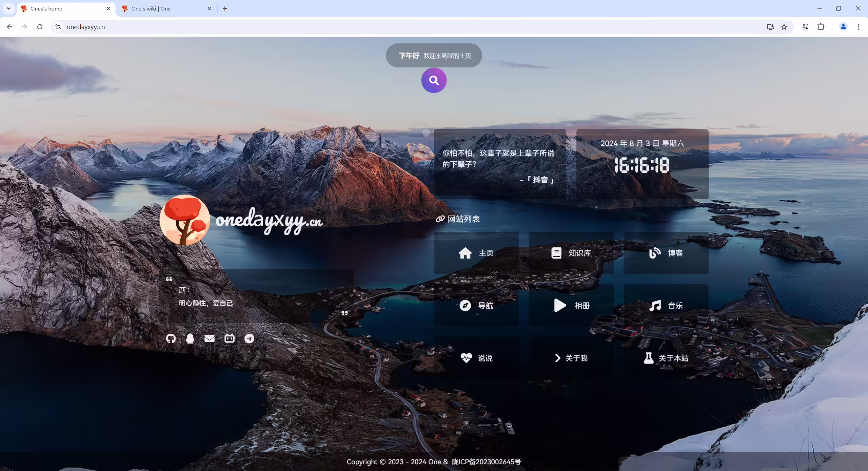The image size is (868, 471).
Task: Open the QQ penguin contact icon
Action: coord(190,339)
